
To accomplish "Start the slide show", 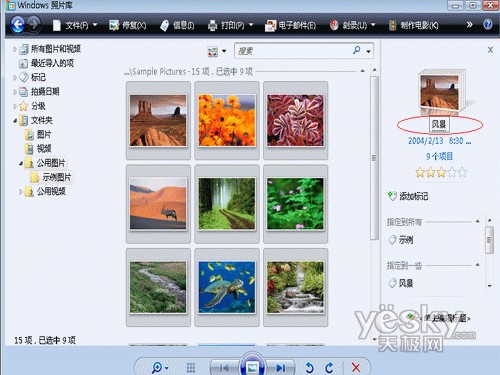I will coord(252,366).
